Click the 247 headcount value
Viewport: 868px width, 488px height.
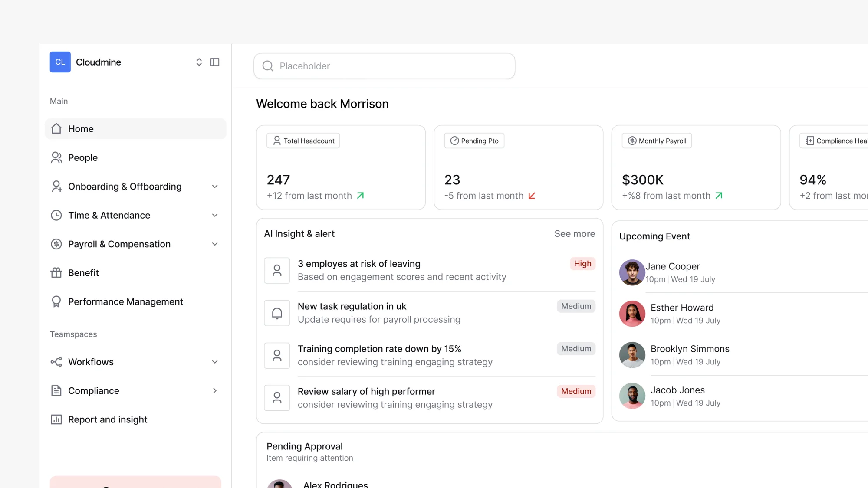coord(278,180)
